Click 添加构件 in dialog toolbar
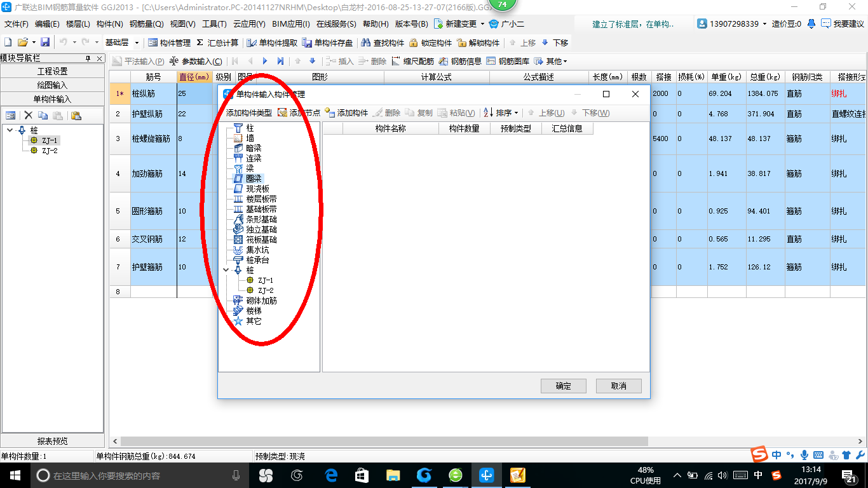The width and height of the screenshot is (868, 488). pos(346,112)
